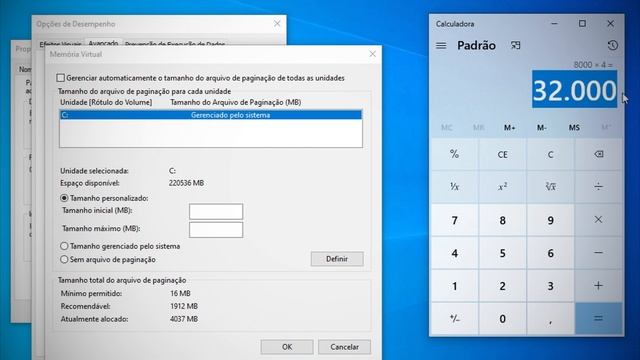Select drive C: row in paging list

point(211,115)
